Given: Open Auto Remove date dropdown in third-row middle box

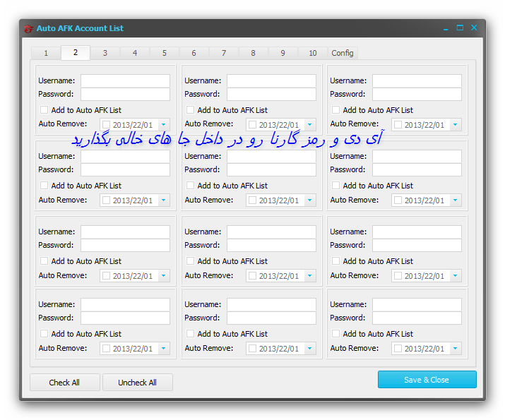Looking at the screenshot, I should pos(310,276).
